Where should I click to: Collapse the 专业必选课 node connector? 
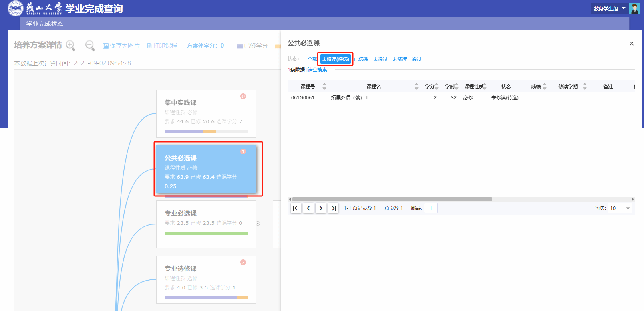(258, 224)
